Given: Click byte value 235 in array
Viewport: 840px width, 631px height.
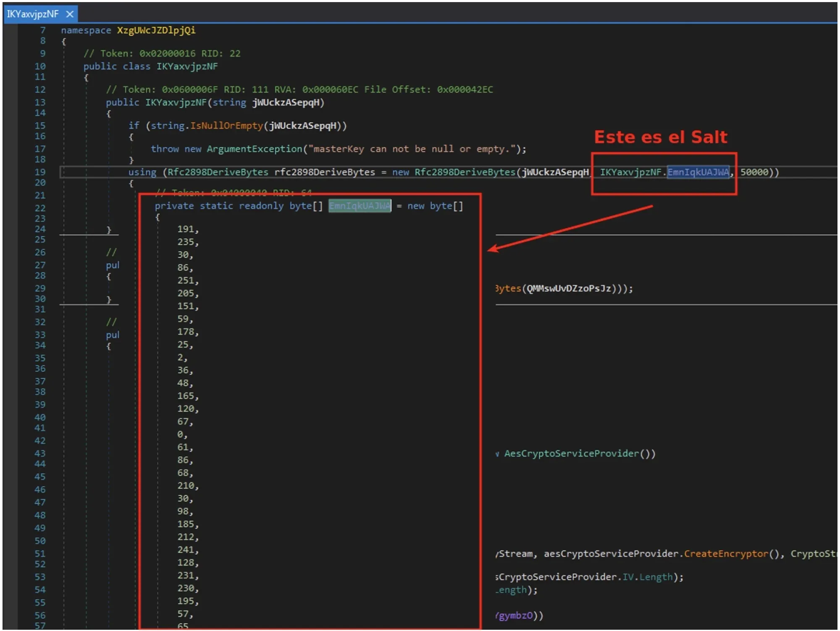Looking at the screenshot, I should (186, 242).
